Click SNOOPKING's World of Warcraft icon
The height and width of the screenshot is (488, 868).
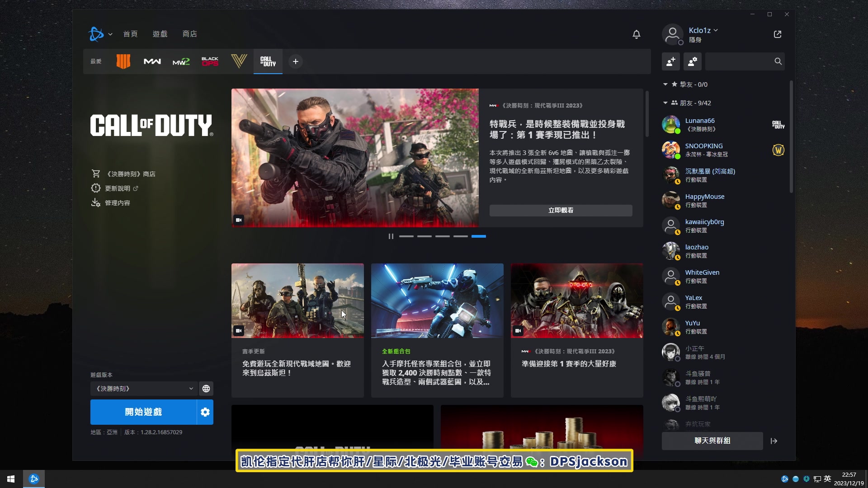pos(778,150)
